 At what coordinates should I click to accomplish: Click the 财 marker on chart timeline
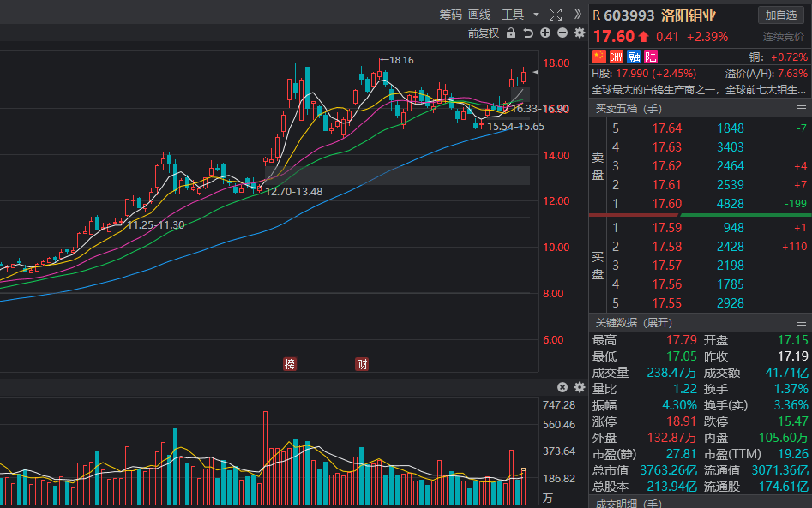point(362,364)
